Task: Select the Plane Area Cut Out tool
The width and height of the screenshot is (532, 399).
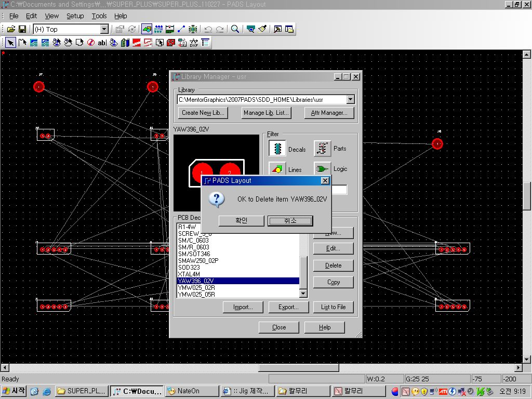Action: [x=148, y=43]
